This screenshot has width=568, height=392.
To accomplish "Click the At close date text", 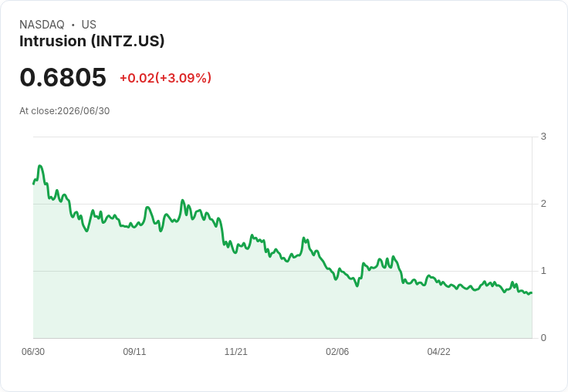I will tap(65, 111).
